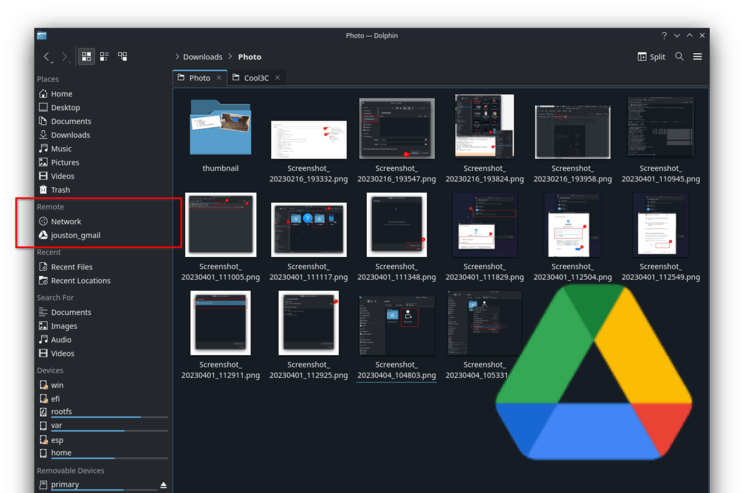Switch to Details tree view mode
This screenshot has width=744, height=493.
pos(122,57)
